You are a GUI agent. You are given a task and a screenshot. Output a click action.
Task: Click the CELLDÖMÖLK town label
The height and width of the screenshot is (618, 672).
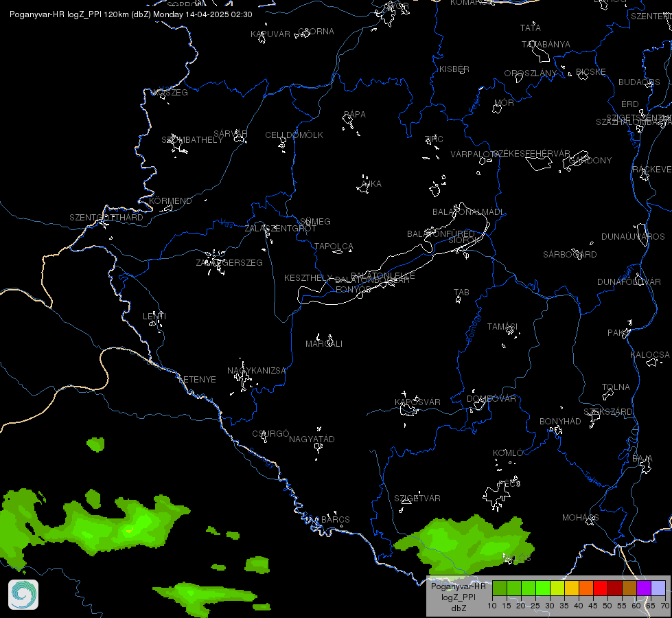(x=294, y=135)
